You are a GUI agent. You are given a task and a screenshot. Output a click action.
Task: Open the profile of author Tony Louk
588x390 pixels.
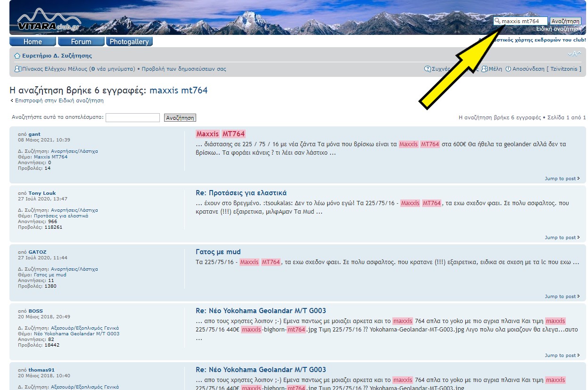(x=42, y=193)
